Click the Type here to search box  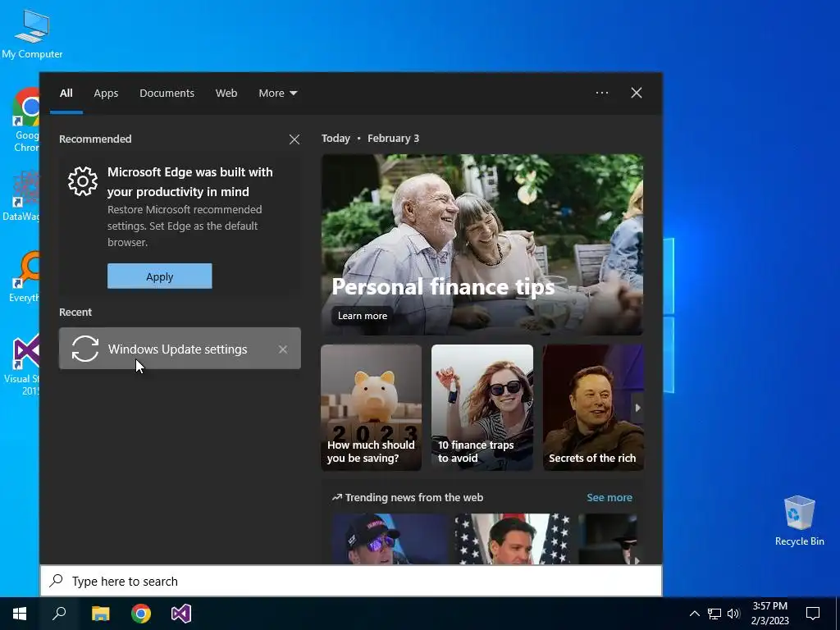351,581
